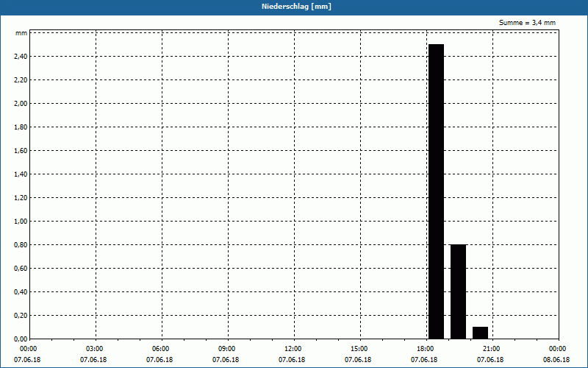Click the 0,40 y-axis value
This screenshot has height=368, width=588.
(x=21, y=292)
